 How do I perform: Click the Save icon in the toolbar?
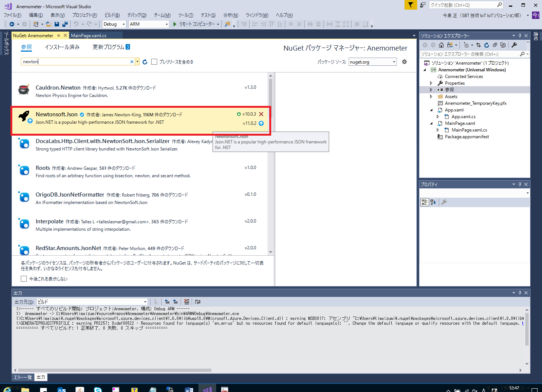point(57,24)
